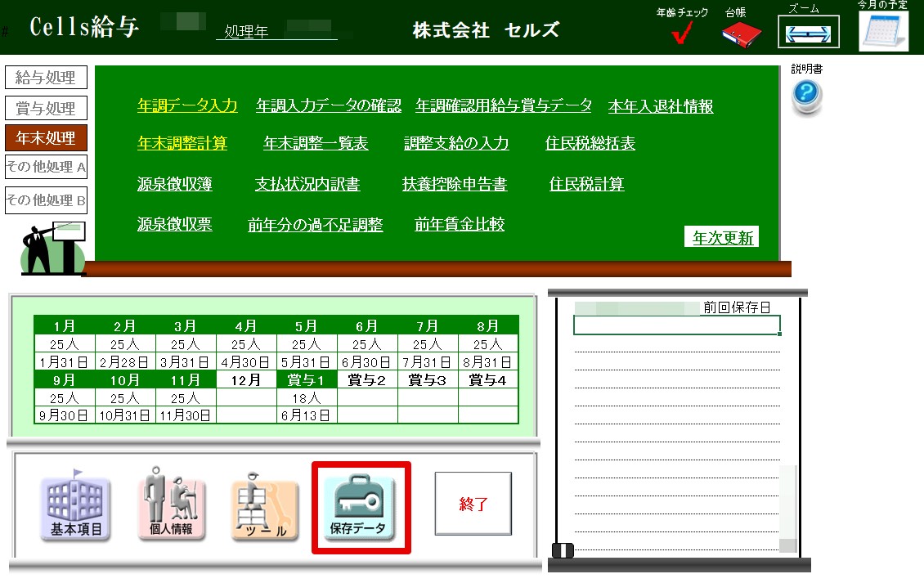
Task: Open the 年調データ入力 link
Action: (x=187, y=105)
